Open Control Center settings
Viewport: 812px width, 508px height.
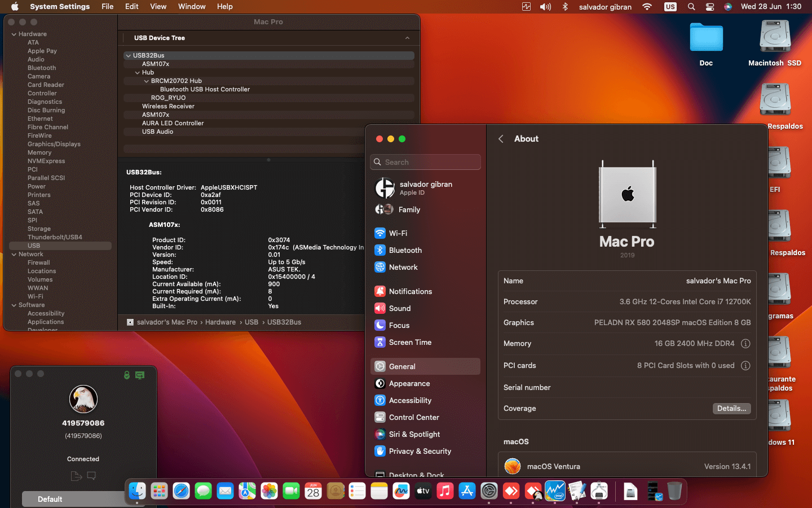425,417
